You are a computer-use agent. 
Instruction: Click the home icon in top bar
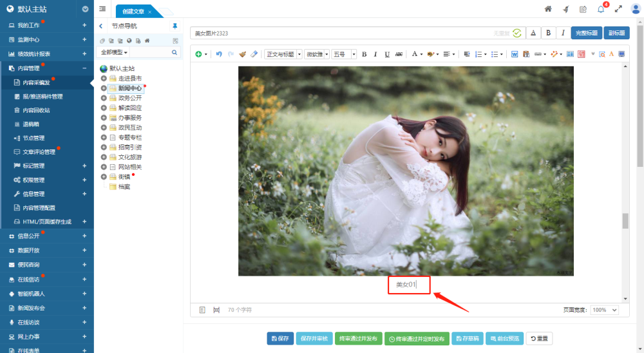coord(548,9)
